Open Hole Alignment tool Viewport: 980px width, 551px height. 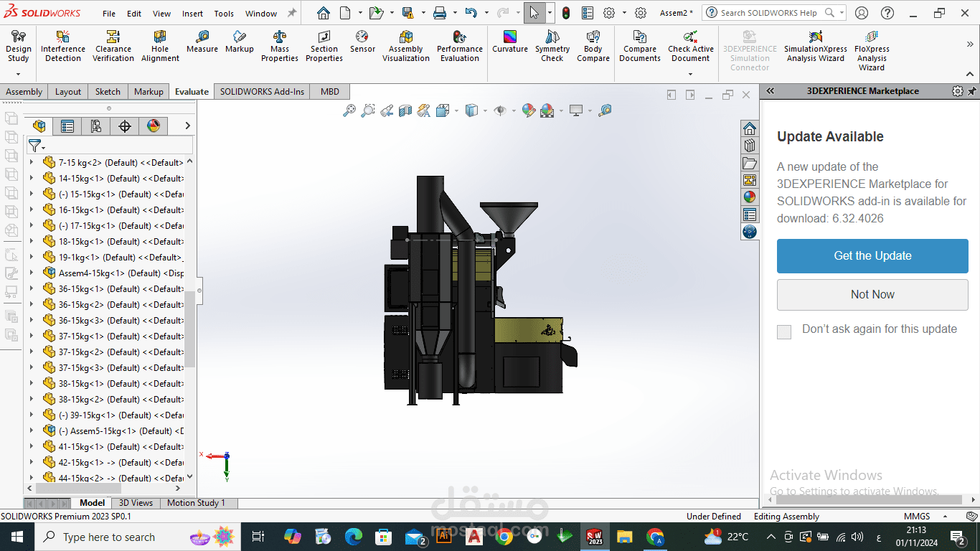(160, 47)
